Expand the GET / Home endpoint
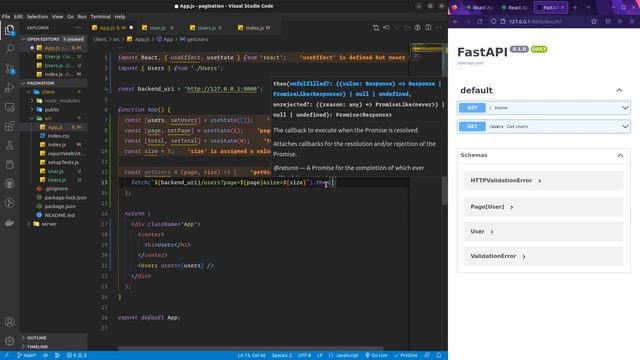 pyautogui.click(x=544, y=108)
